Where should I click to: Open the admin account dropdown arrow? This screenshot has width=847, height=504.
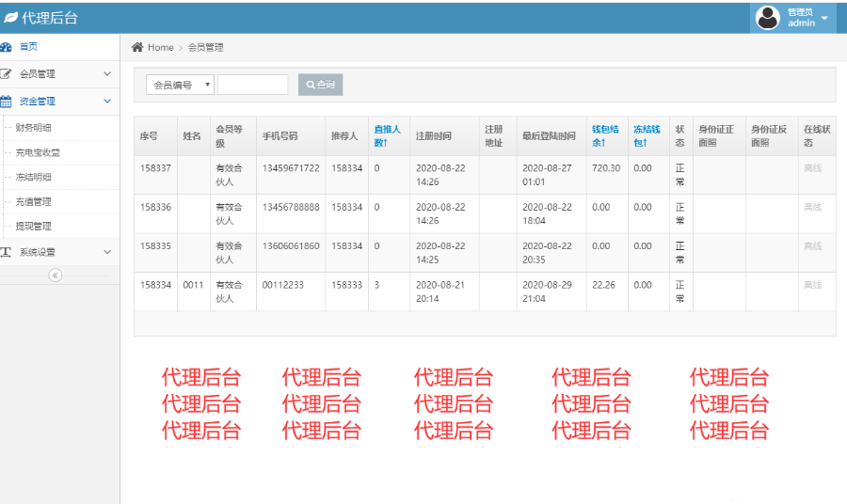(825, 18)
